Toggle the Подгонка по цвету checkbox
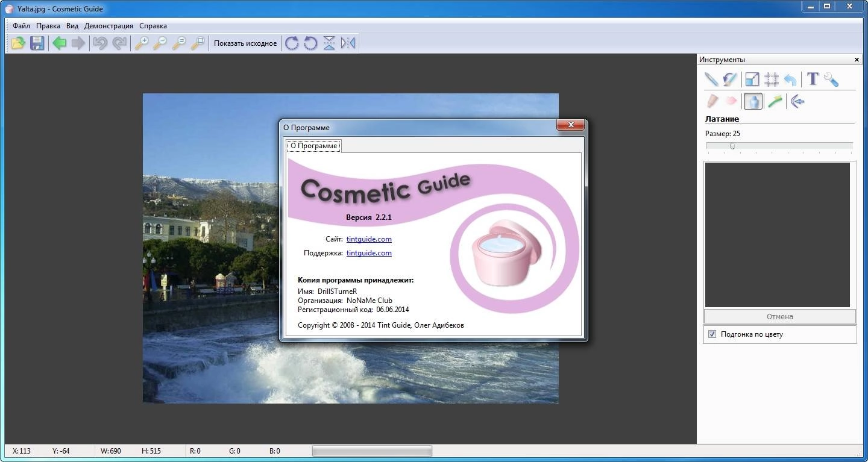The image size is (868, 462). point(712,334)
